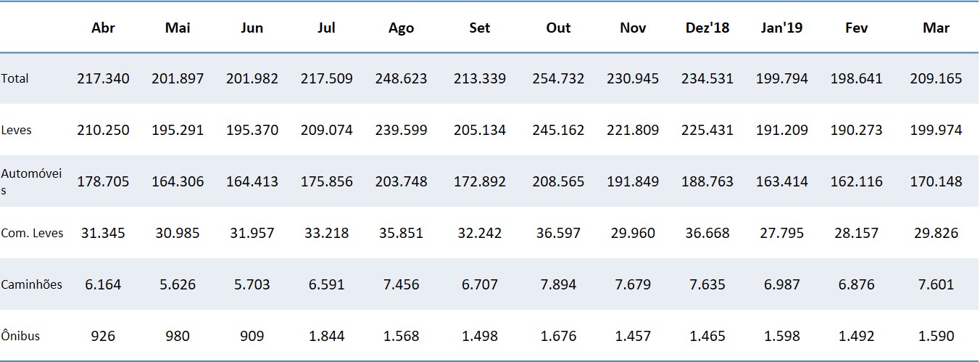The height and width of the screenshot is (362, 980).
Task: Select Automóveis value 170.148 for Mar
Action: click(x=936, y=181)
